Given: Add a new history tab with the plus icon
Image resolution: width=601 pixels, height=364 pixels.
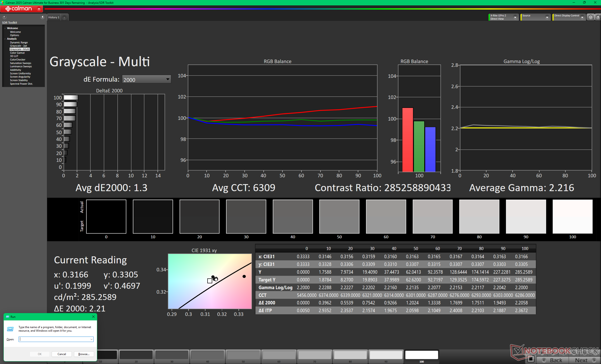Looking at the screenshot, I should pyautogui.click(x=64, y=18).
